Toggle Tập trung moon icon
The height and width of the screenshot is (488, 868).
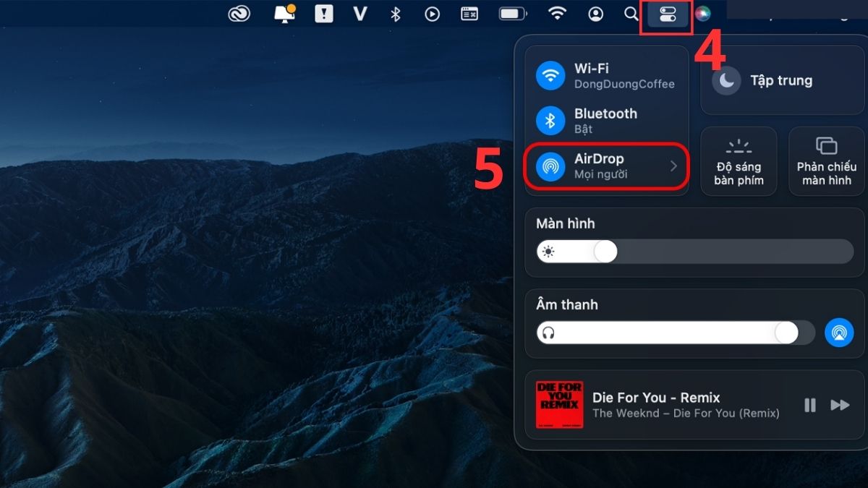[727, 81]
